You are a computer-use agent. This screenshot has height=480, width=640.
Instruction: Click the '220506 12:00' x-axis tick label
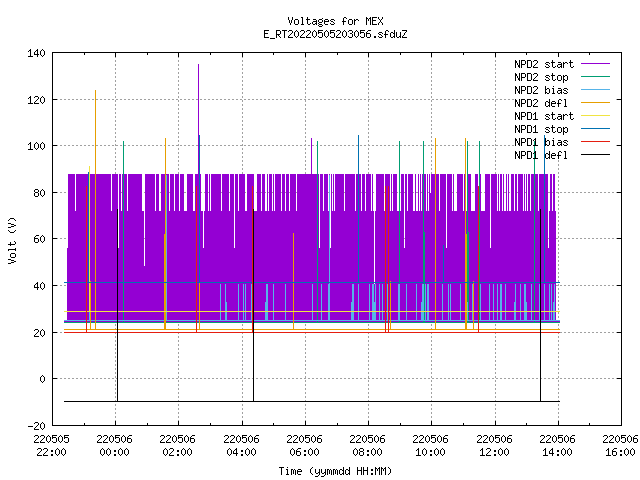[494, 446]
